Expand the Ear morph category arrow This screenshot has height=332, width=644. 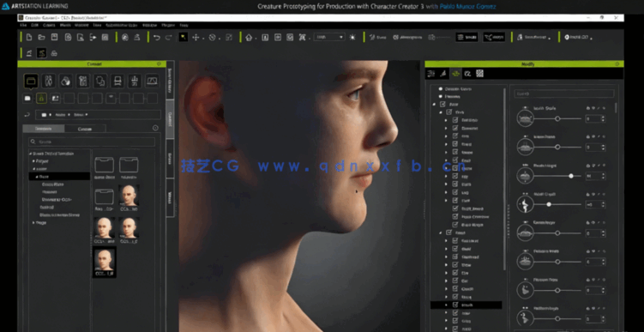[x=447, y=281]
